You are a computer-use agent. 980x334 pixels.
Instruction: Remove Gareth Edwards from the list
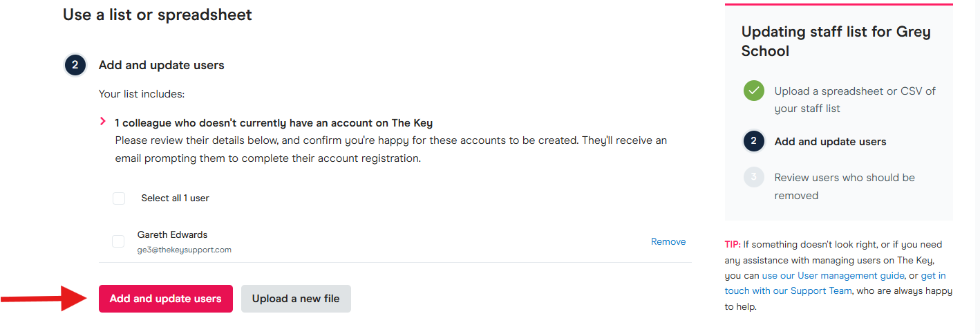click(x=668, y=242)
